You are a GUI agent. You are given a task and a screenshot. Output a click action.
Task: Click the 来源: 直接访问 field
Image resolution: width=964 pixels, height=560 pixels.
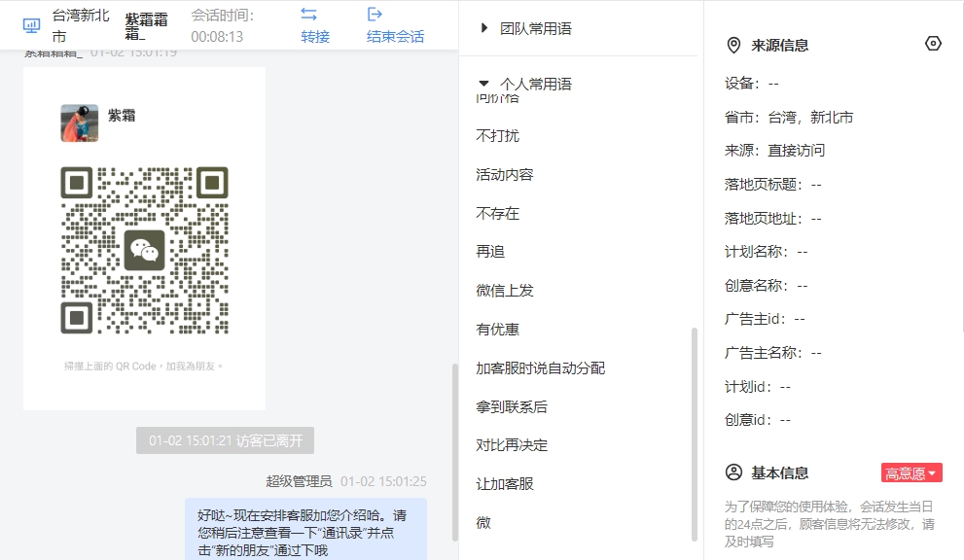(774, 150)
